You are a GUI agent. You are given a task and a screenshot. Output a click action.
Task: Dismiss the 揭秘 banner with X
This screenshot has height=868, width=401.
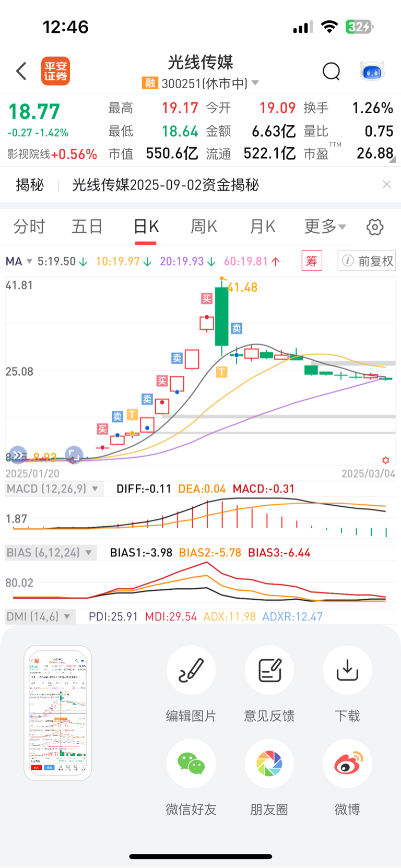(386, 185)
